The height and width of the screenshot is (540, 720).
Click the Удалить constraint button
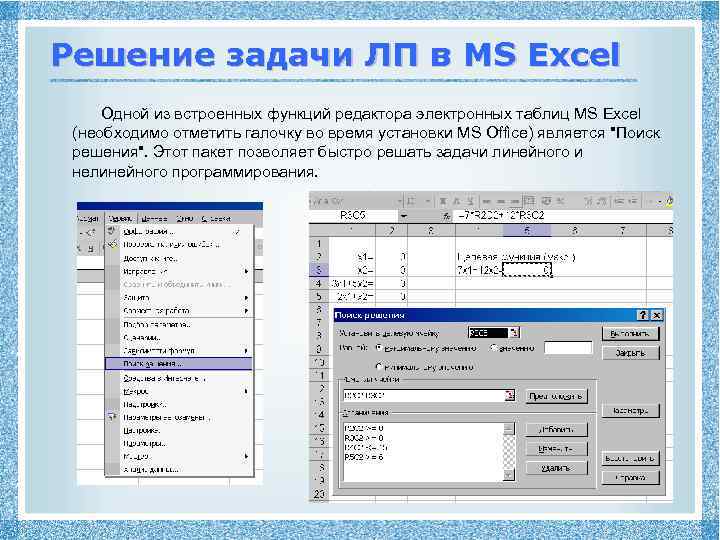(x=556, y=468)
